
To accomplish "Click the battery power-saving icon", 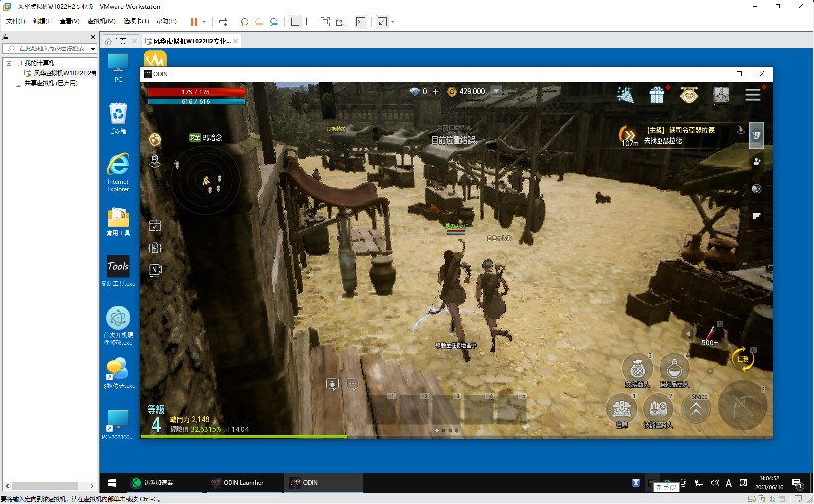I will [154, 248].
